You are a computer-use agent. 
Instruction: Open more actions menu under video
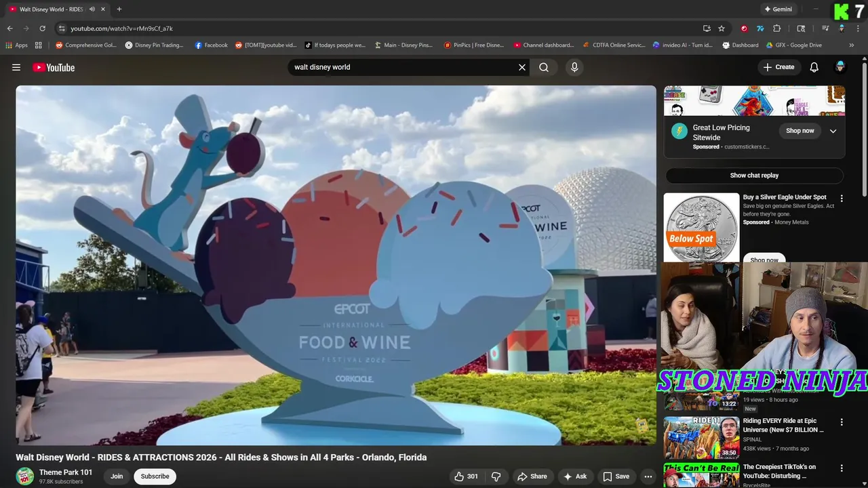pos(648,476)
